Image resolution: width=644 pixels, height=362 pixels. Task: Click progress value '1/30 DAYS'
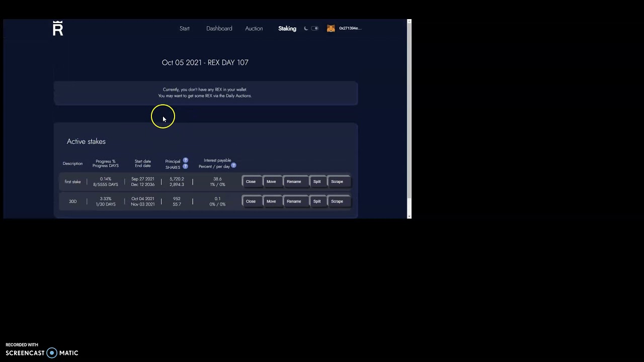point(106,204)
